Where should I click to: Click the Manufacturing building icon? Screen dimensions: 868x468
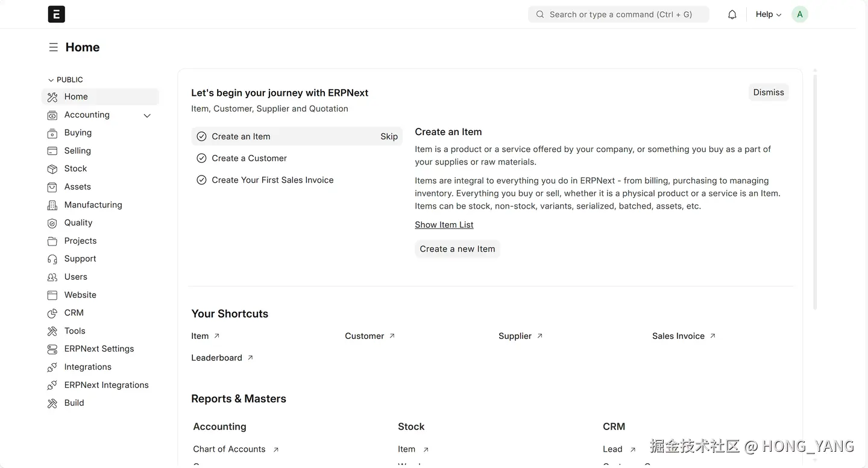coord(52,205)
